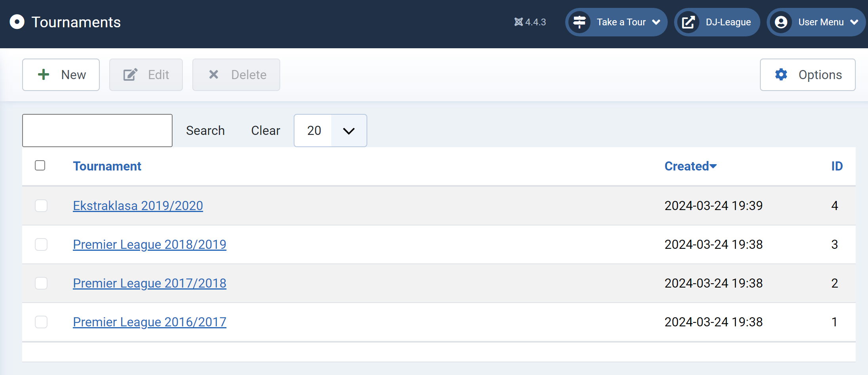
Task: Click the Options button label
Action: pos(820,75)
